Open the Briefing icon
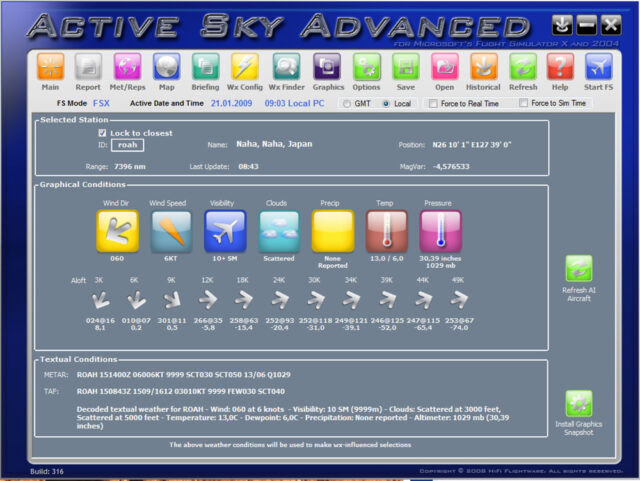Image resolution: width=640 pixels, height=481 pixels. (x=205, y=67)
